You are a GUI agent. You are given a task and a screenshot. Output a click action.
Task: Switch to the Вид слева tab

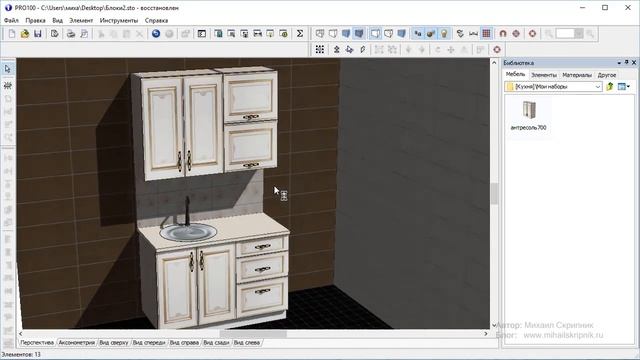247,343
